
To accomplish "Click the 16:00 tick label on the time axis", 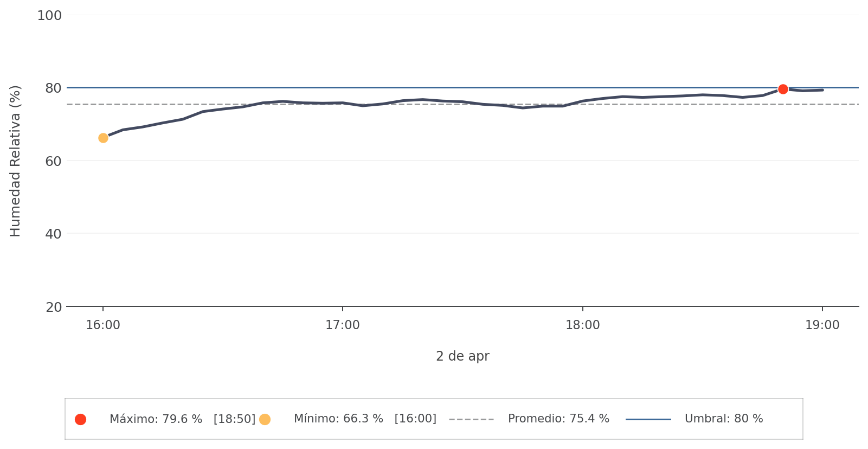I will (x=103, y=325).
